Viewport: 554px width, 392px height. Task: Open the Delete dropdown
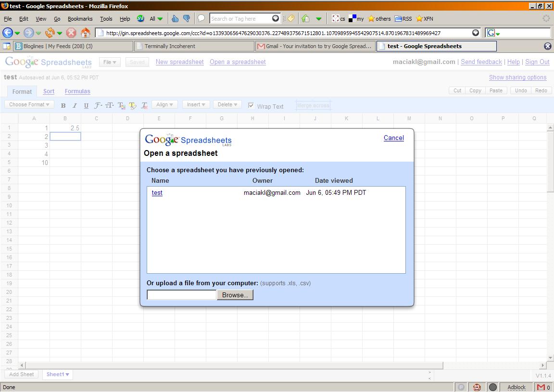227,105
